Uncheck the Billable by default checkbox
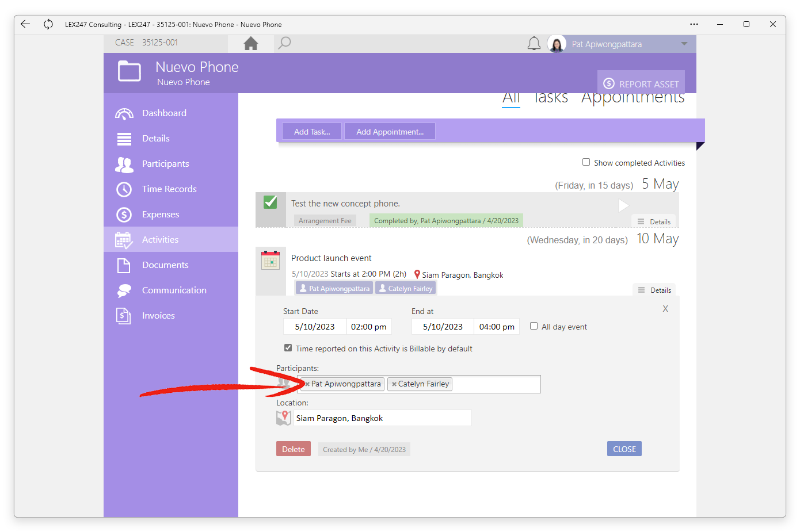 pos(288,348)
